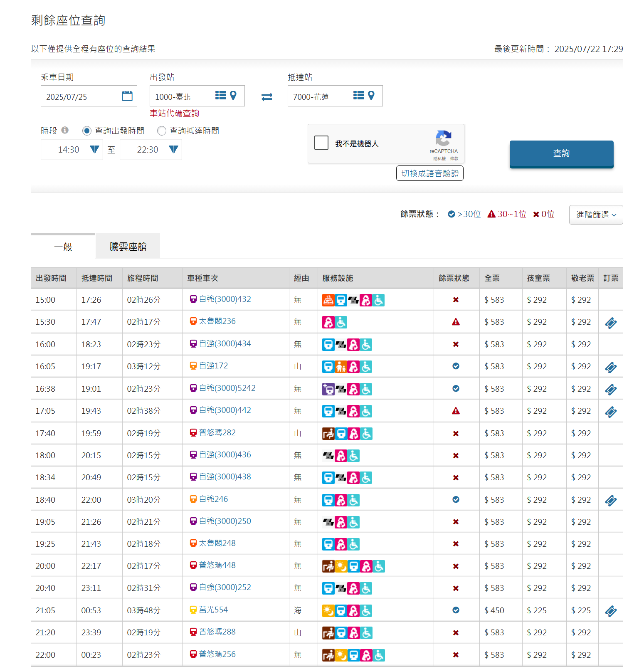Book ticket for 自強(3000)442 train
644x669 pixels.
point(611,412)
